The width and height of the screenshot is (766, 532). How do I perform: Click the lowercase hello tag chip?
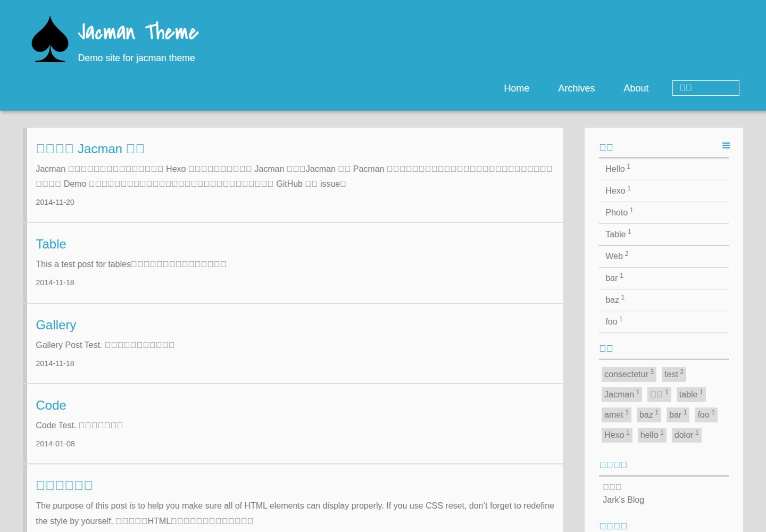coord(652,435)
